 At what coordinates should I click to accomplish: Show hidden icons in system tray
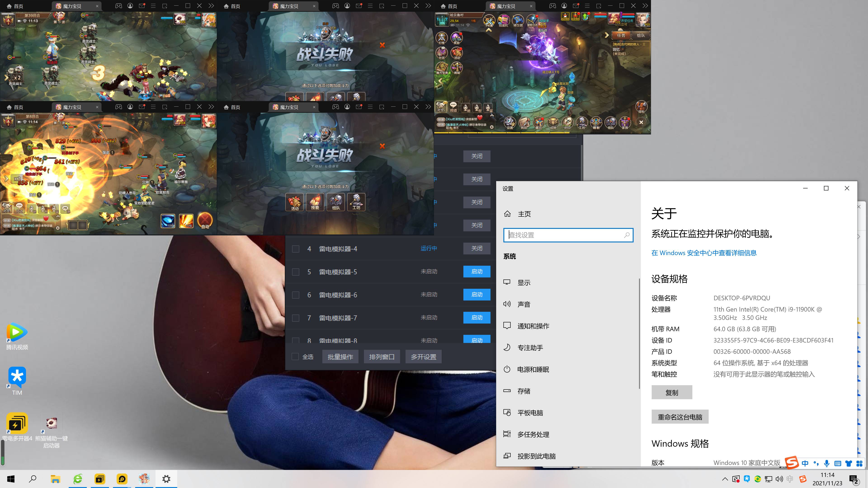[725, 479]
